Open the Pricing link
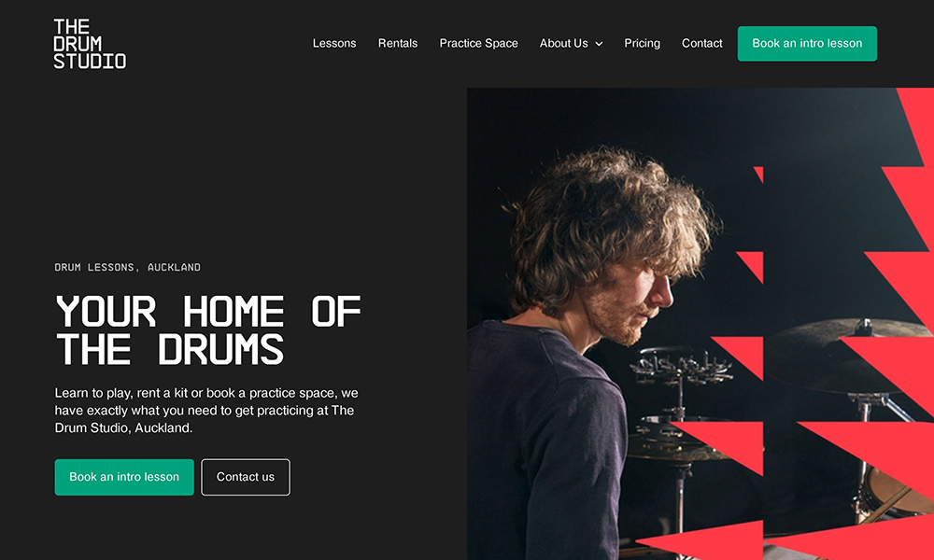 (642, 44)
